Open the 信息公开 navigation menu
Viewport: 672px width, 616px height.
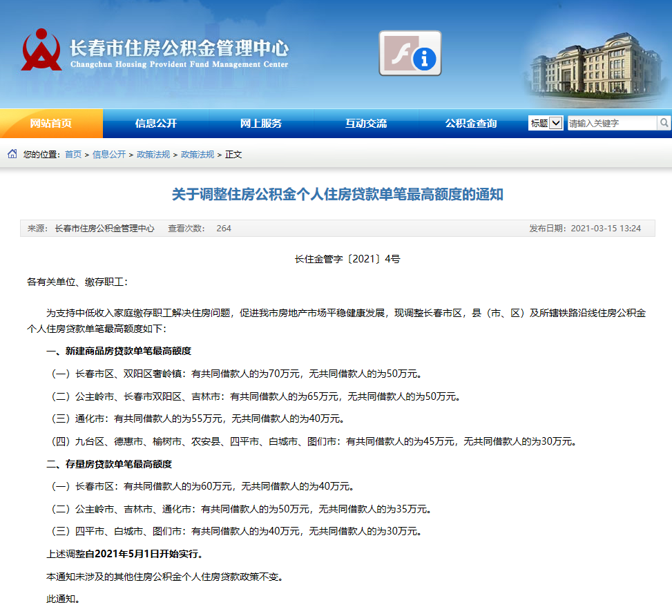(x=155, y=122)
